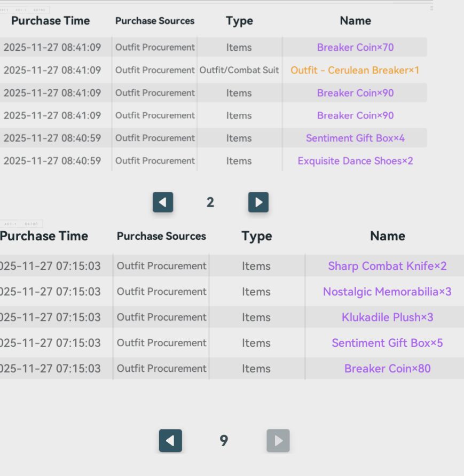464x476 pixels.
Task: Click Type header in the page 9 table
Action: point(257,236)
